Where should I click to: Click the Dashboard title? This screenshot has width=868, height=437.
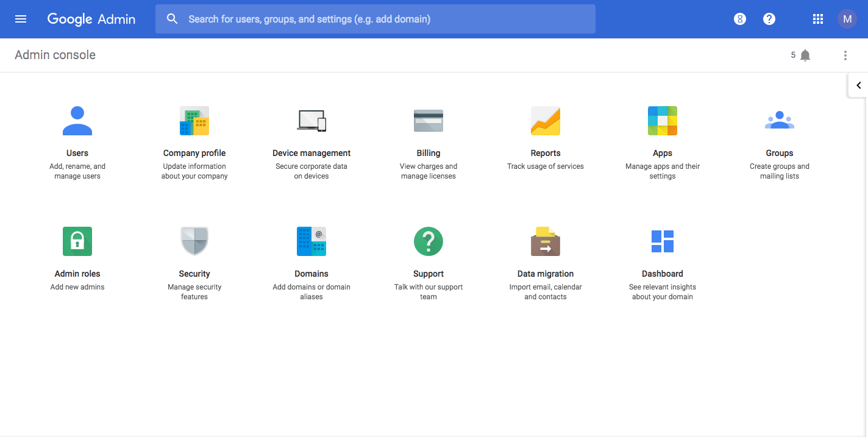(663, 274)
